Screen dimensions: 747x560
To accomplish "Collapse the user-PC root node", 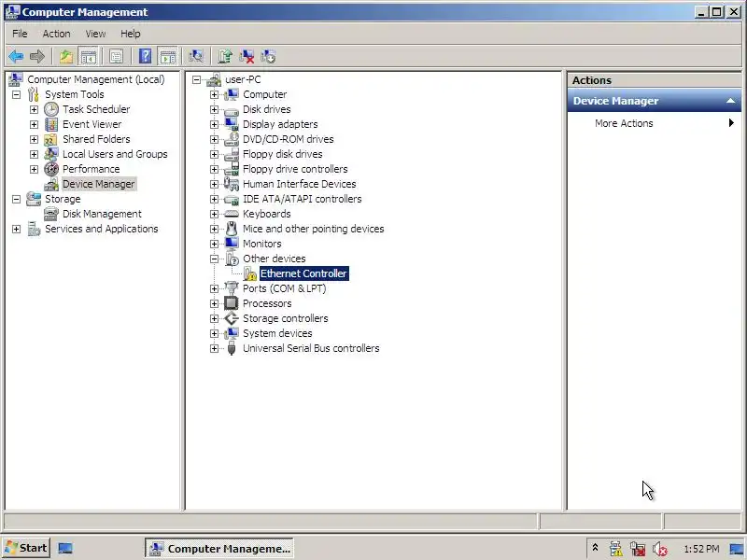I will coord(196,79).
